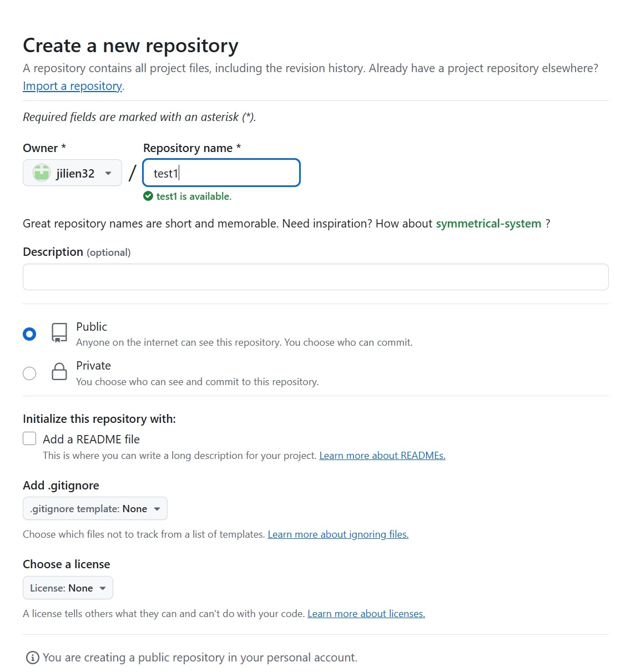Image resolution: width=641 pixels, height=672 pixels.
Task: Open the Owner jilien32 dropdown
Action: (x=72, y=173)
